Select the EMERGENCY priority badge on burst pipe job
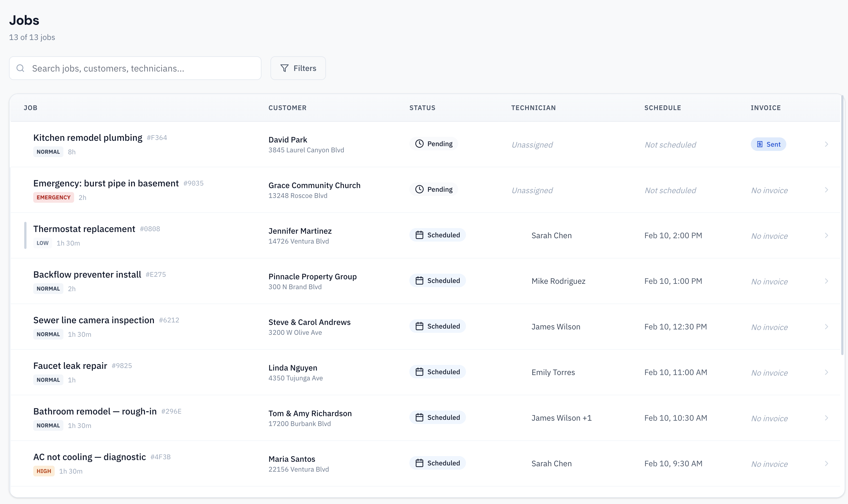 click(x=53, y=197)
